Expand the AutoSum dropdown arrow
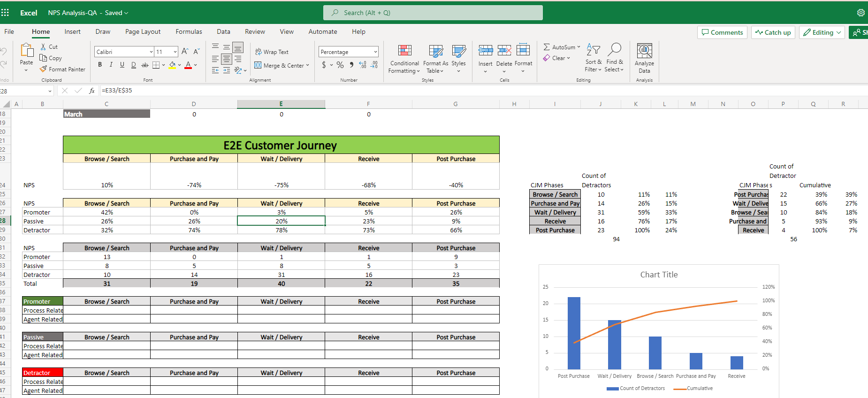 pos(579,47)
